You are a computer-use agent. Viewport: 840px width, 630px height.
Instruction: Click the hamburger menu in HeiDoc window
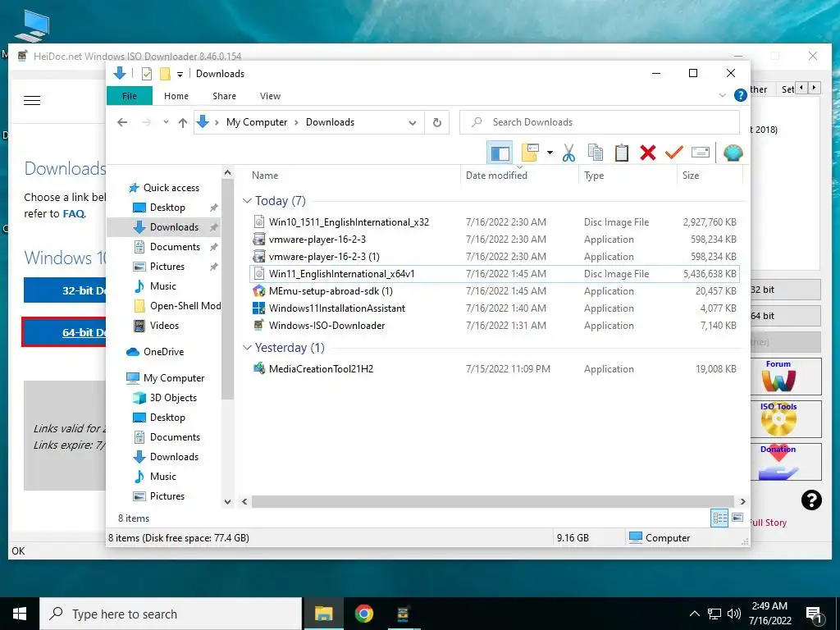32,101
